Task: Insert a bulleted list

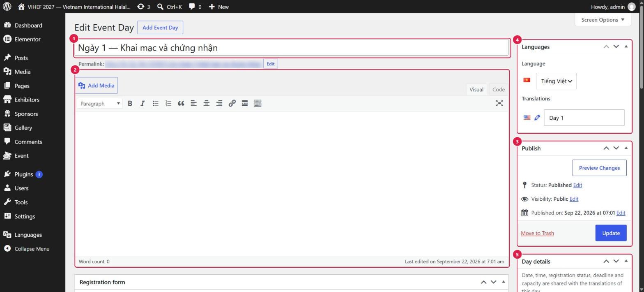Action: (155, 104)
